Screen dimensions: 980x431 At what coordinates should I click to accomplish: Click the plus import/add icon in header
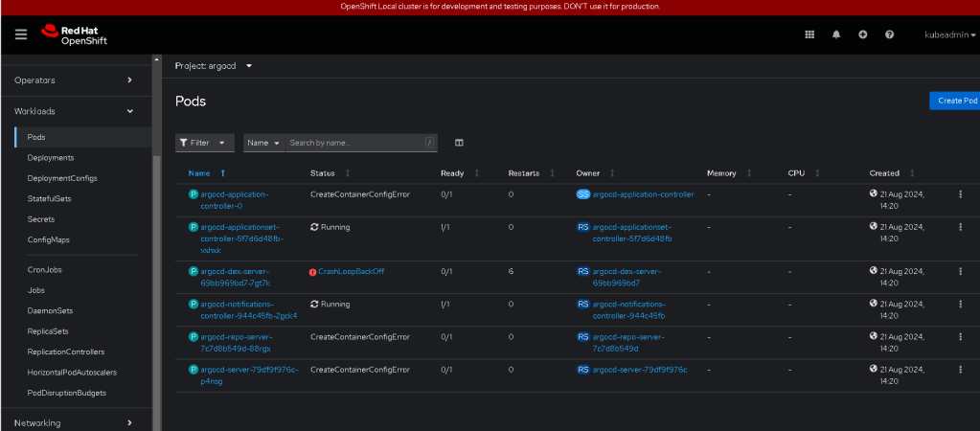coord(862,35)
